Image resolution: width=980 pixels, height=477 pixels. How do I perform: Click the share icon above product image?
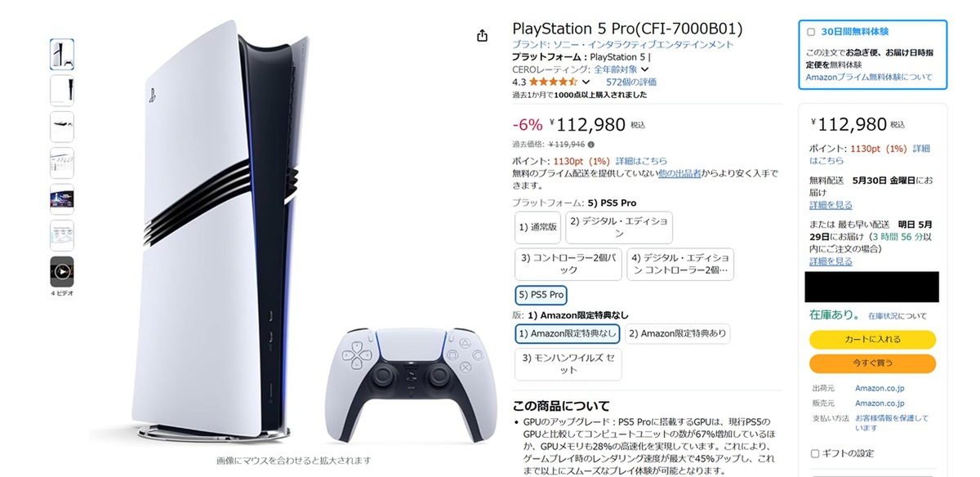pyautogui.click(x=483, y=35)
